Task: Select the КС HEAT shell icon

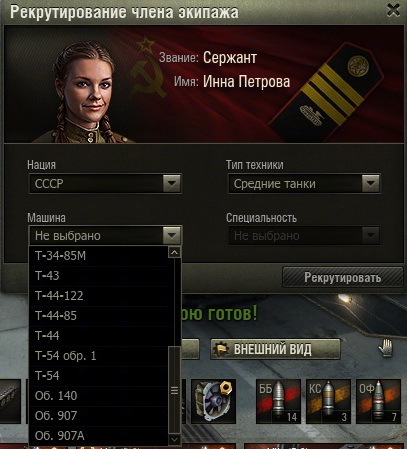Action: tap(328, 401)
